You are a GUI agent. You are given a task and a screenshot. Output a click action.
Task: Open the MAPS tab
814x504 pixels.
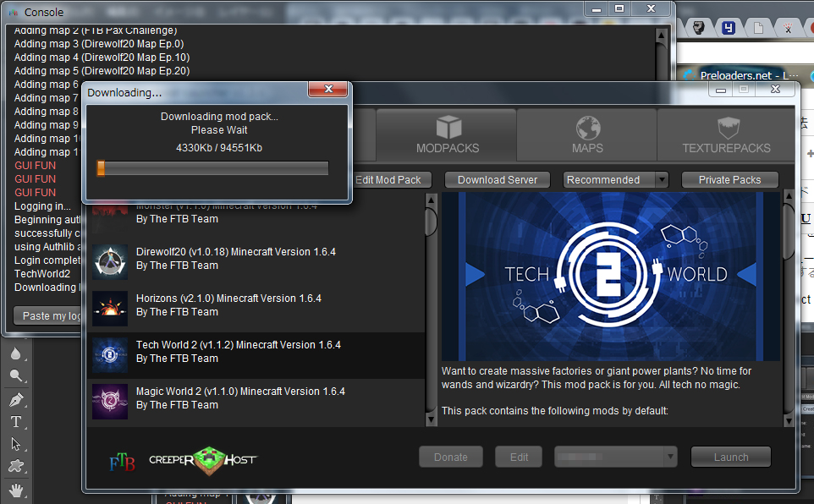pyautogui.click(x=587, y=135)
